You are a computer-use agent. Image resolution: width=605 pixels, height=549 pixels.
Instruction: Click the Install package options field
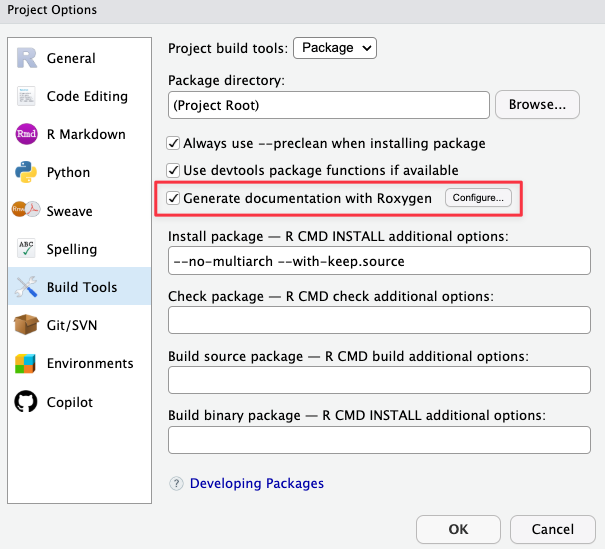pos(379,262)
